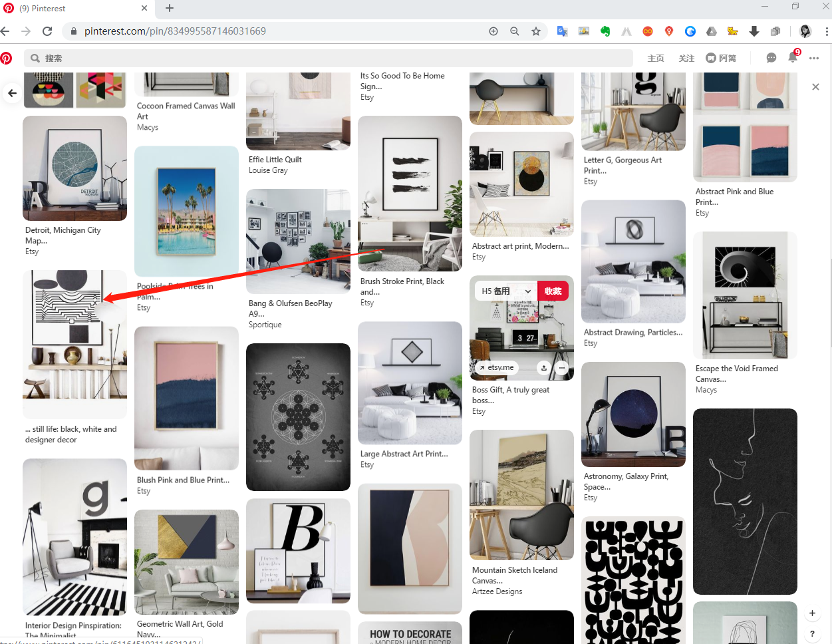832x644 pixels.
Task: Open the etsy.me link on the pin
Action: click(496, 368)
